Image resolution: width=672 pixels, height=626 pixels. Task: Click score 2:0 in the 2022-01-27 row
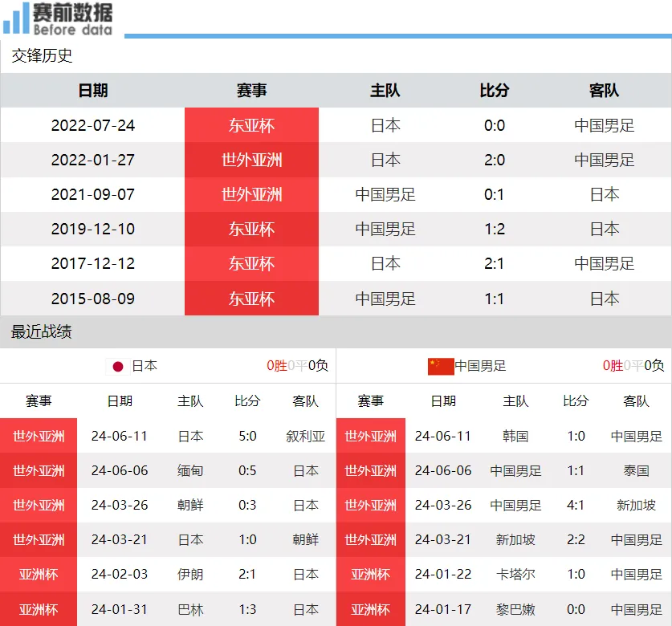click(x=494, y=160)
